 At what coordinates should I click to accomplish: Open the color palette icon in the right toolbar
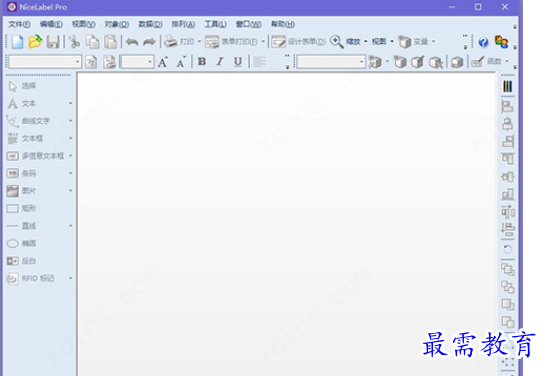click(508, 86)
